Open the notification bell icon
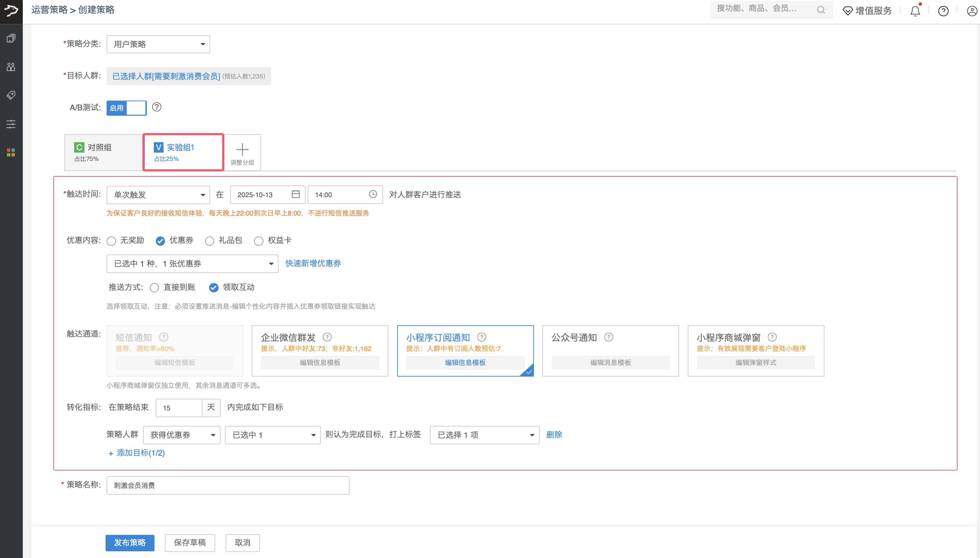980x558 pixels. coord(915,11)
